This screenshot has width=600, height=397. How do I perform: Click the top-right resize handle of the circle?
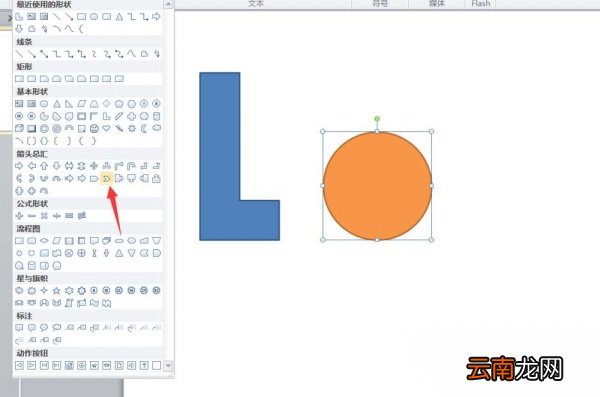click(431, 131)
